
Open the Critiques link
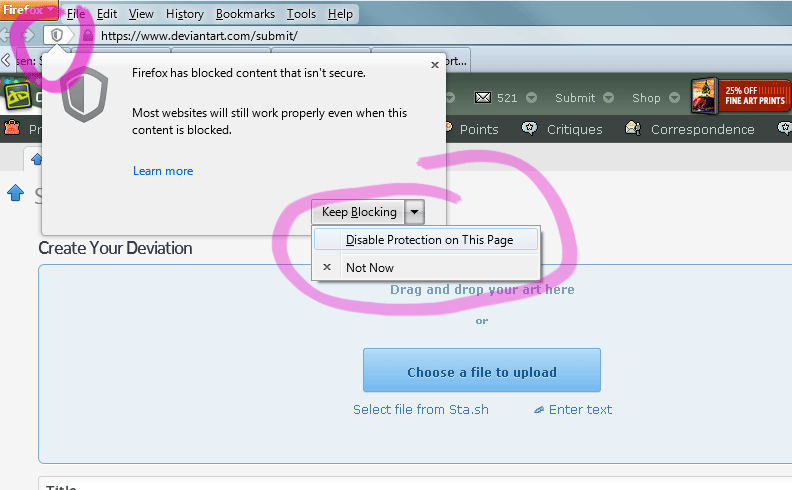(574, 130)
